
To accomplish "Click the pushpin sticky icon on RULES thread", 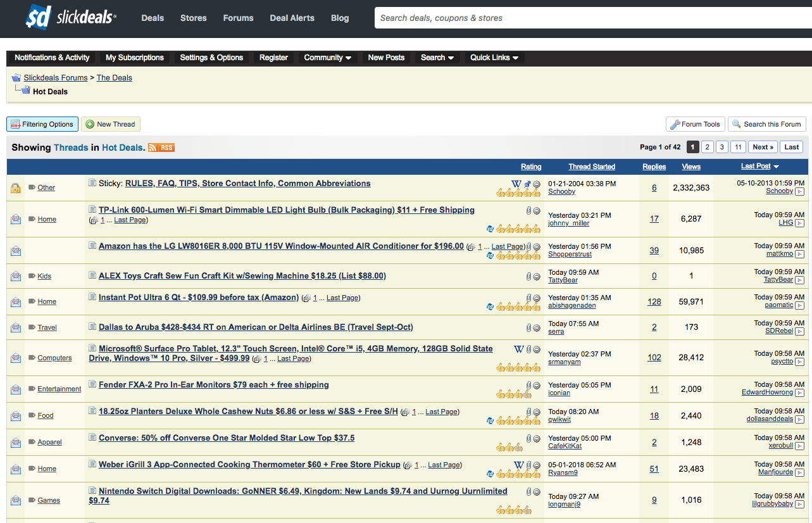I will 528,184.
